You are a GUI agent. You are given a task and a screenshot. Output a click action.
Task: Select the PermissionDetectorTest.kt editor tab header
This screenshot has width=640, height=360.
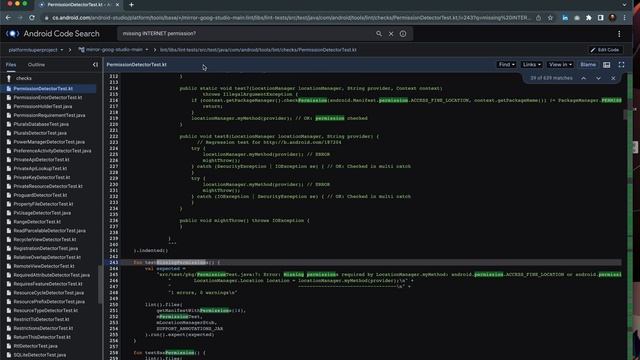click(136, 64)
